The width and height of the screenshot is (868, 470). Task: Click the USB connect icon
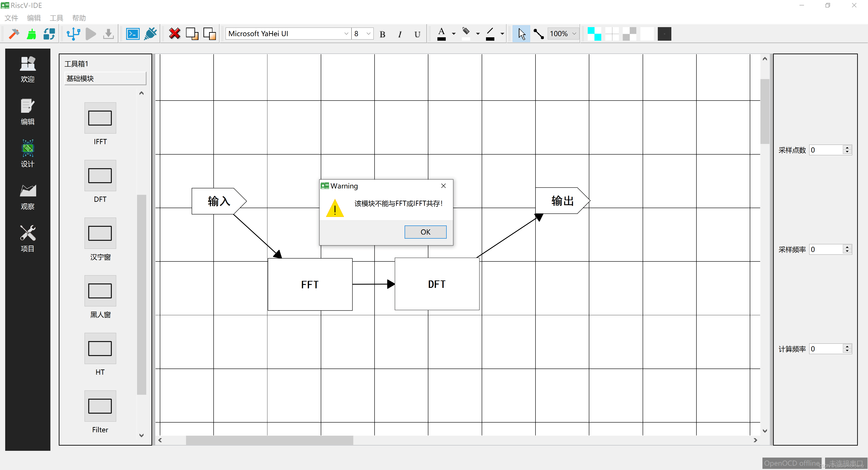pos(73,34)
